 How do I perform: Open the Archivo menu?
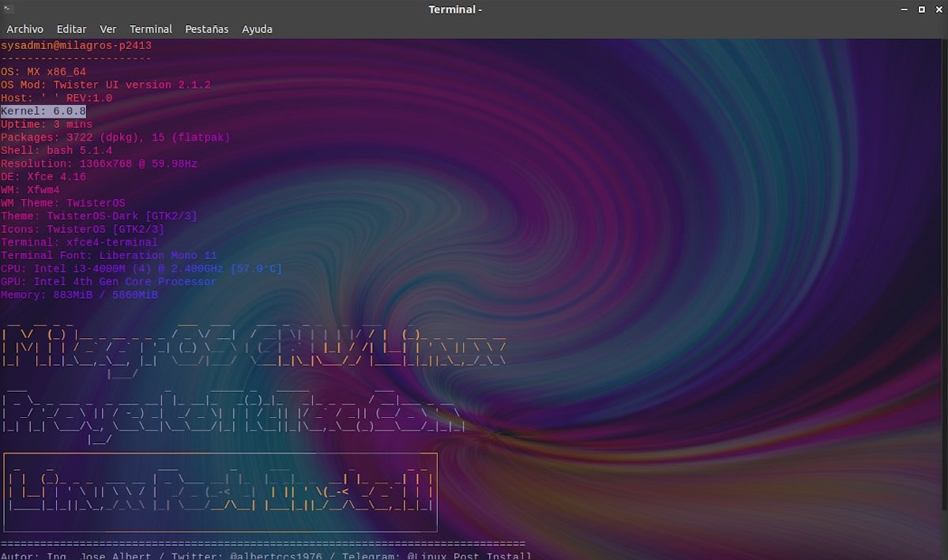[x=24, y=29]
